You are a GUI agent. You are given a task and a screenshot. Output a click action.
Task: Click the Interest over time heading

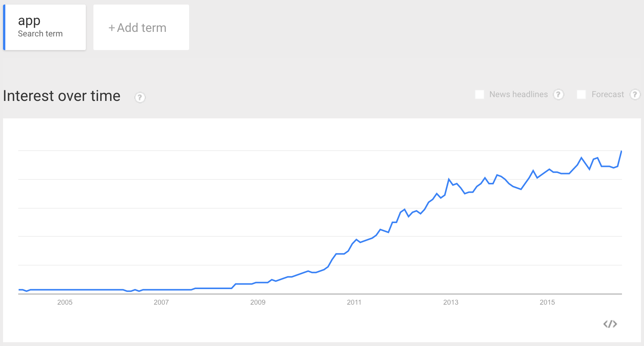pyautogui.click(x=62, y=96)
